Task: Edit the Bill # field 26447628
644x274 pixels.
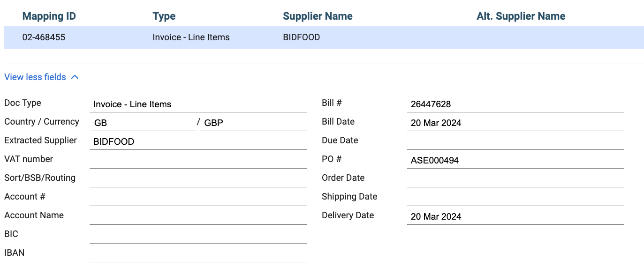Action: tap(515, 104)
